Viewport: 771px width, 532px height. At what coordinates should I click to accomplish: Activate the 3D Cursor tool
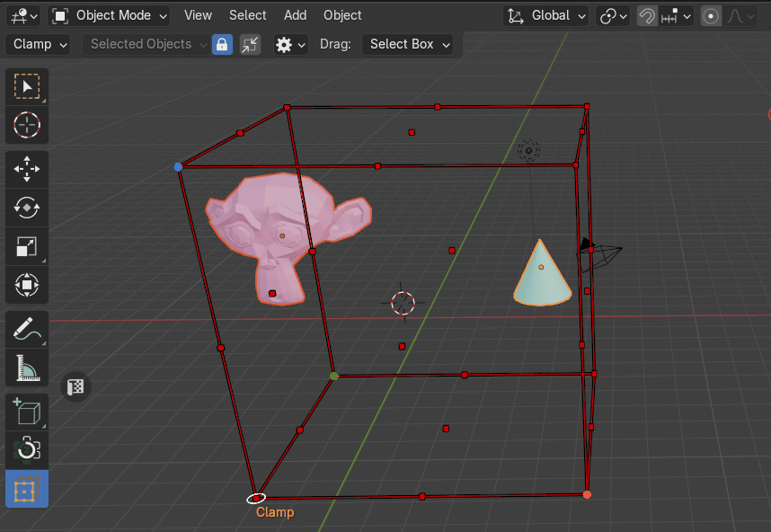coord(27,125)
